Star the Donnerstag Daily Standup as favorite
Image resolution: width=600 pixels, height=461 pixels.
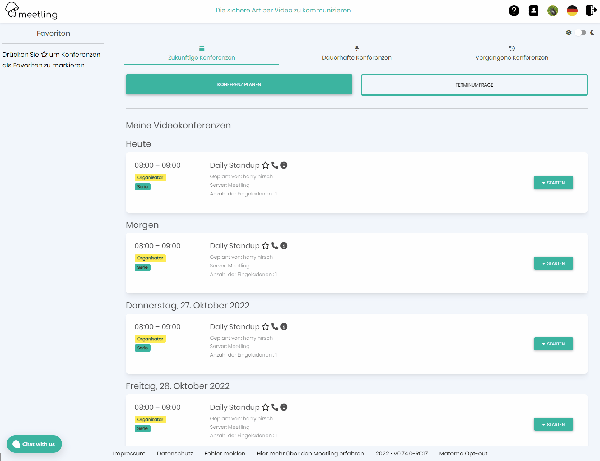pos(267,326)
